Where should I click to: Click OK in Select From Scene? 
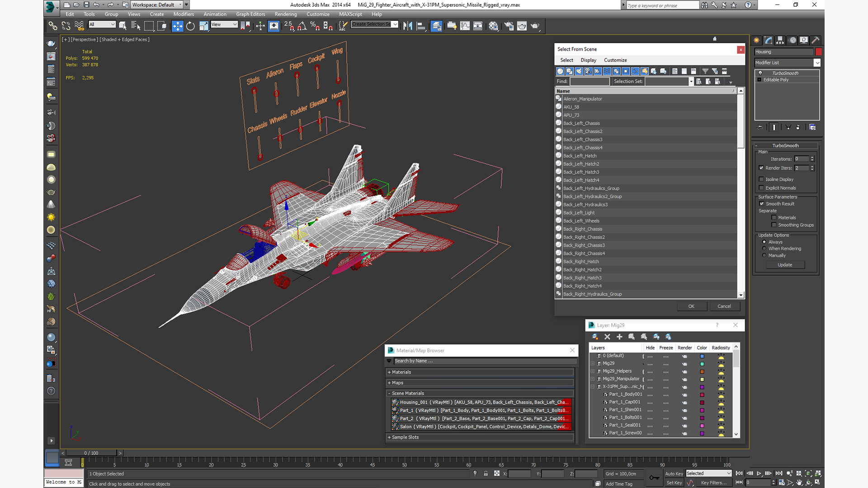pos(691,306)
